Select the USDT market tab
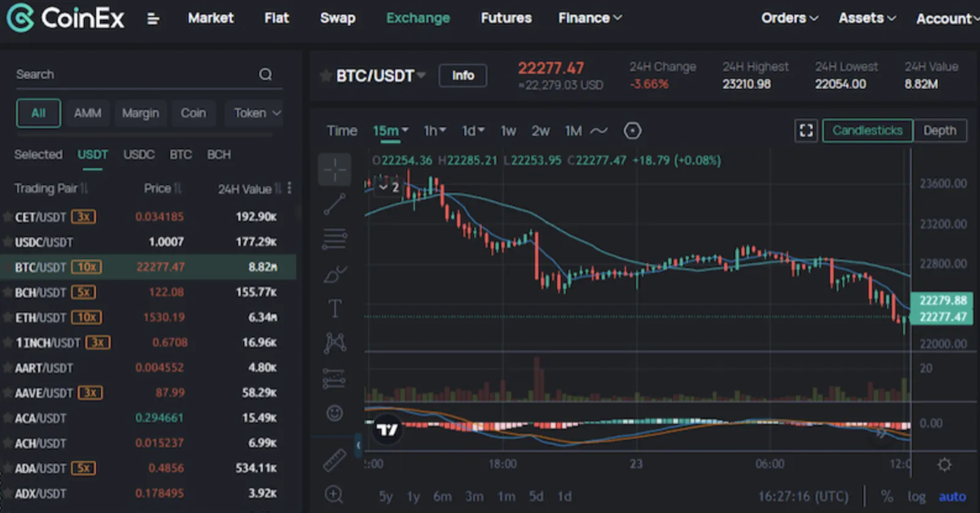This screenshot has height=513, width=980. tap(92, 154)
